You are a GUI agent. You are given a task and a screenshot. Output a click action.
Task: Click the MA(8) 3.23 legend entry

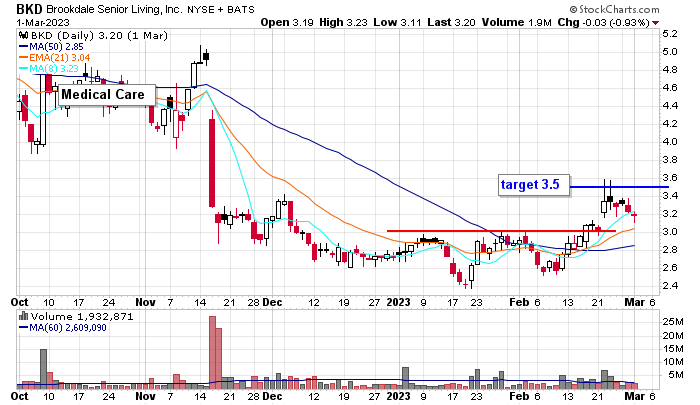(49, 69)
